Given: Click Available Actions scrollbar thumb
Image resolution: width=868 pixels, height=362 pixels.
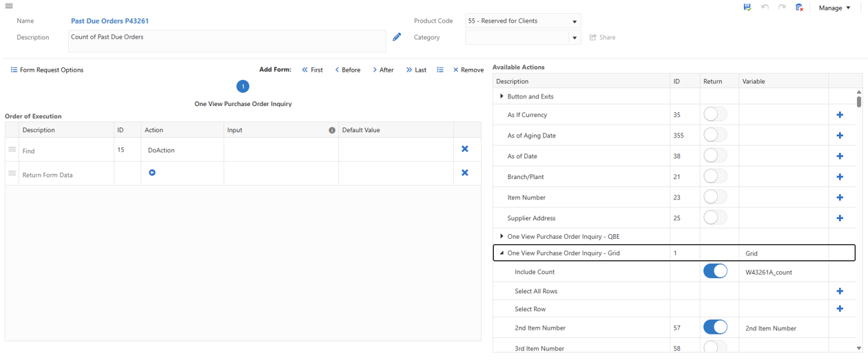Looking at the screenshot, I should pos(858,102).
